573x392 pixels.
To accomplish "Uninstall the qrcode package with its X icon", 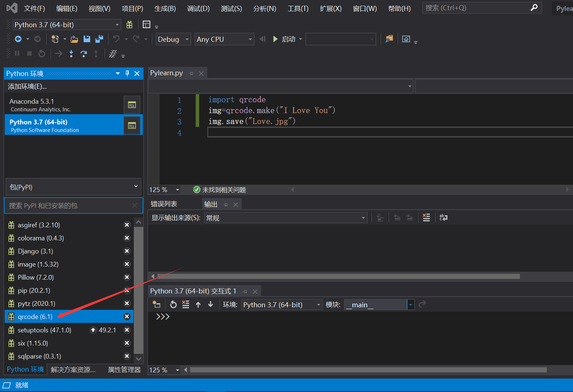I will (x=127, y=316).
